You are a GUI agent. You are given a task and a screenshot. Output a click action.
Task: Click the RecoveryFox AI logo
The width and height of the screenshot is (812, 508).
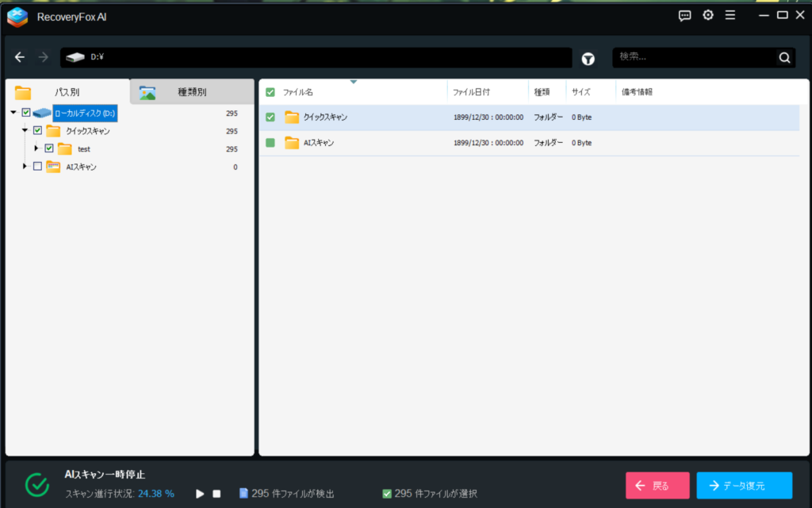click(x=17, y=17)
